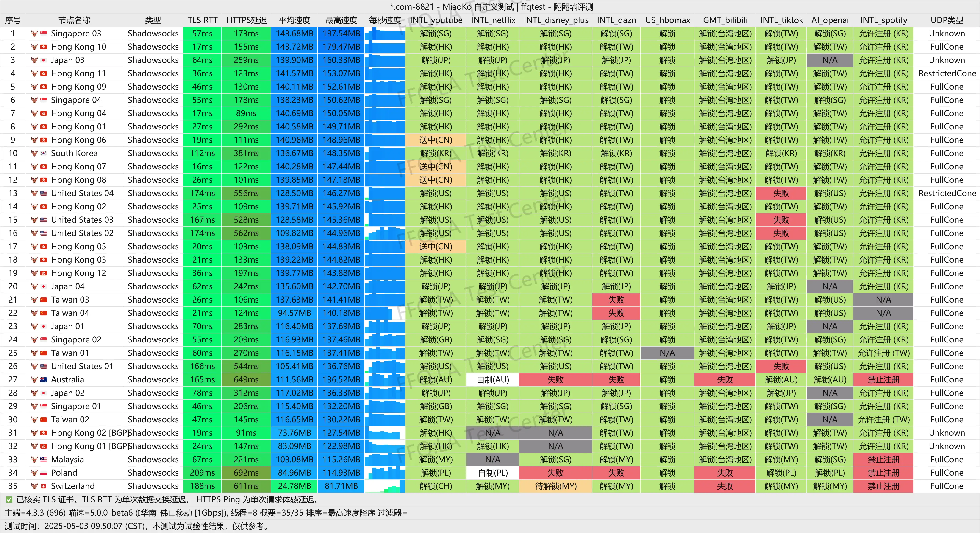Click the HTTPS延迟 column header

click(x=247, y=20)
